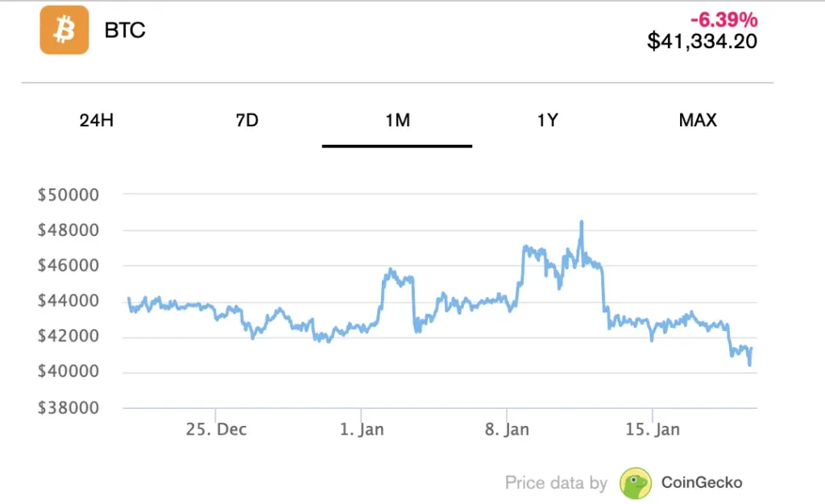Image resolution: width=825 pixels, height=504 pixels.
Task: Click the 8. Jan axis date
Action: (x=508, y=429)
